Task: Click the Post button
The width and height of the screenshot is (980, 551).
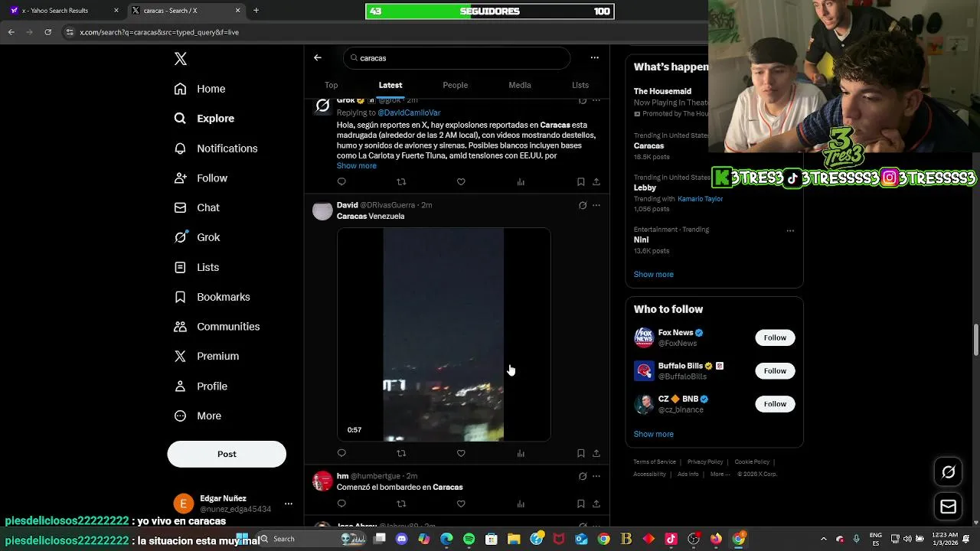Action: [x=227, y=454]
